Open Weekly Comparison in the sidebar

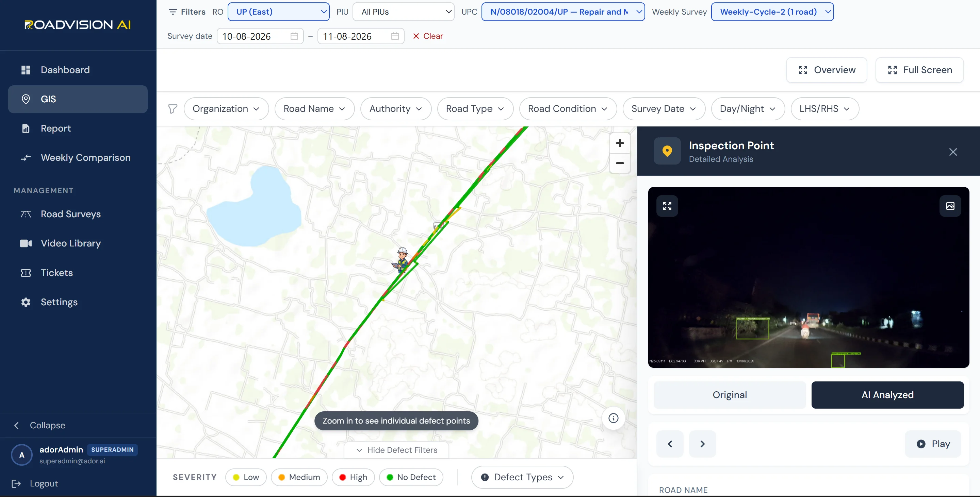78,158
